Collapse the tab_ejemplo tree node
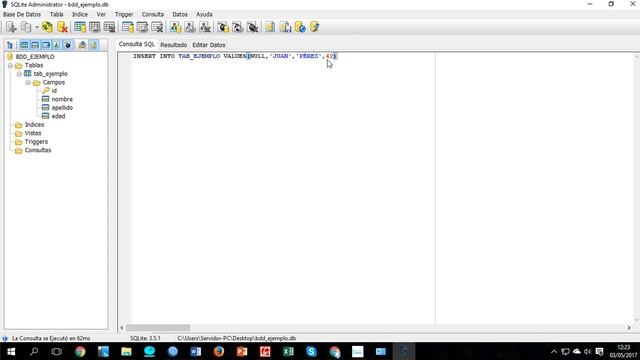640x360 pixels. 19,74
